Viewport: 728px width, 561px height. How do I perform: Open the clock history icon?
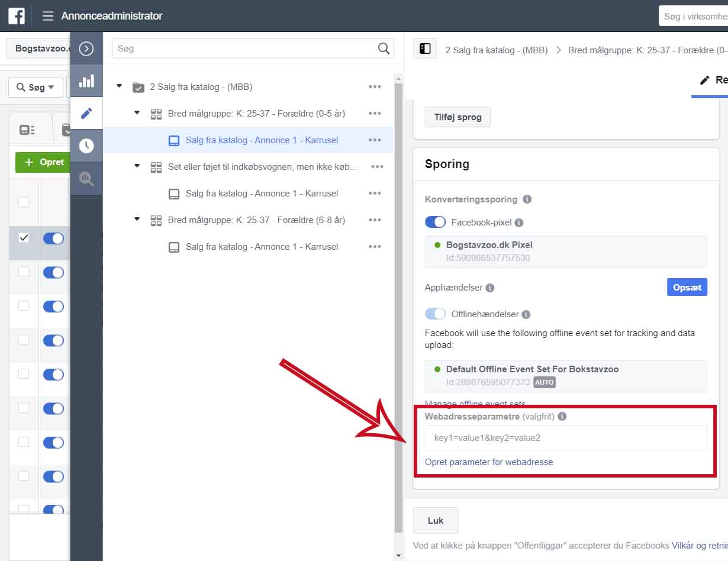pos(86,146)
